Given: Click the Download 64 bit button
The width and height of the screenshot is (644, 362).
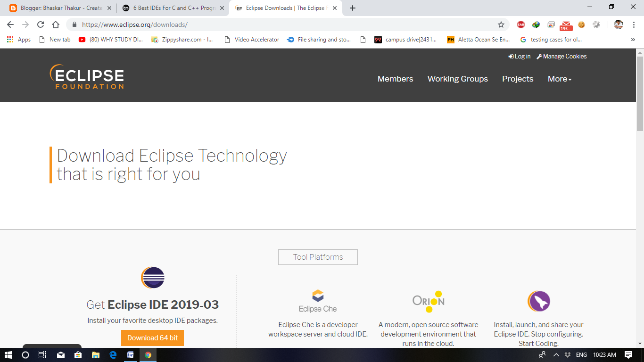Looking at the screenshot, I should coord(152,337).
